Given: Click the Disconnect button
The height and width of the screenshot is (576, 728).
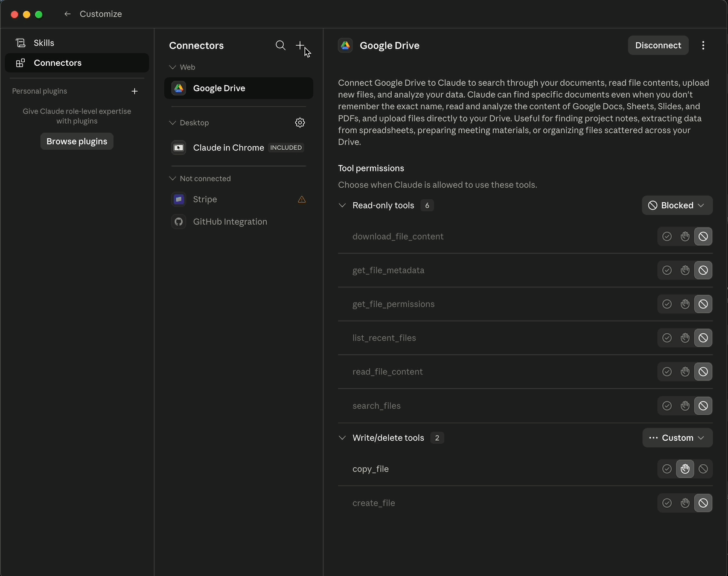Looking at the screenshot, I should click(x=658, y=45).
